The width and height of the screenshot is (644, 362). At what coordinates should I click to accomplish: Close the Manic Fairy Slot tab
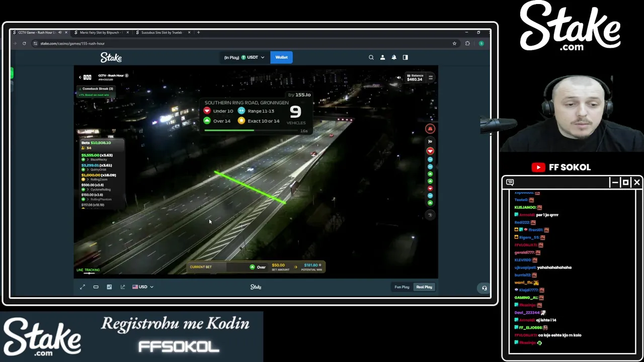[128, 33]
